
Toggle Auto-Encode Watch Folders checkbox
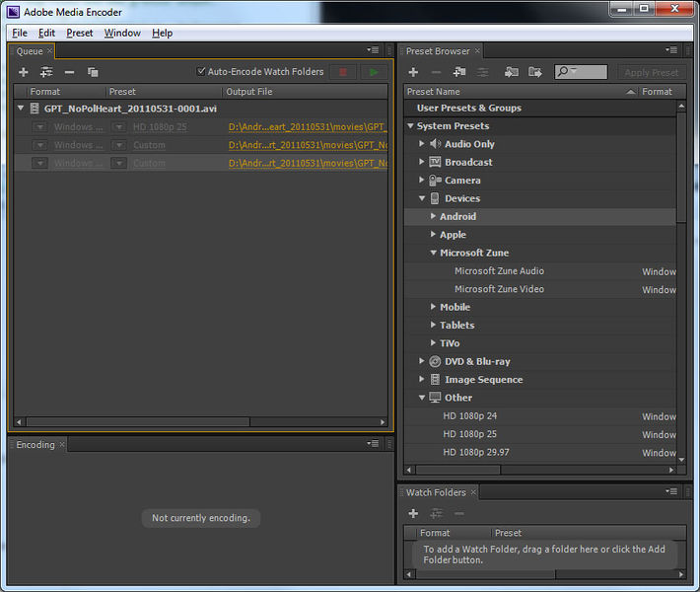coord(202,72)
